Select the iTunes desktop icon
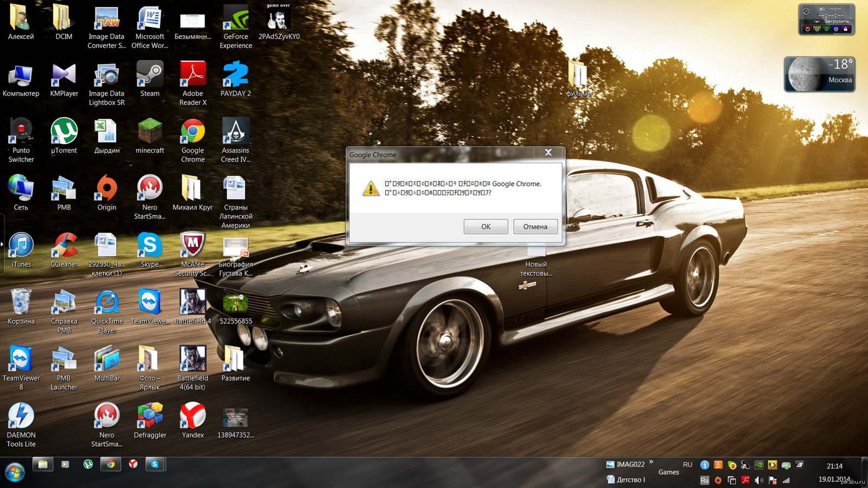This screenshot has width=868, height=488. click(21, 250)
